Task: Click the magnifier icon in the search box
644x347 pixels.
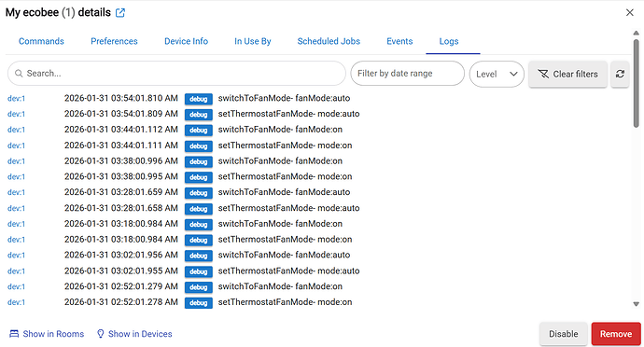Action: [19, 74]
